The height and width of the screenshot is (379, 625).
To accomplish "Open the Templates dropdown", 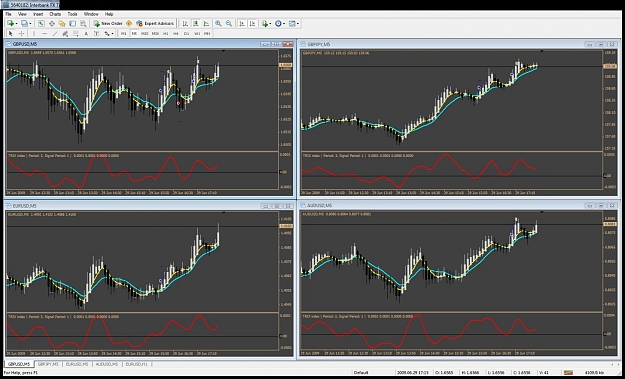I will 293,24.
